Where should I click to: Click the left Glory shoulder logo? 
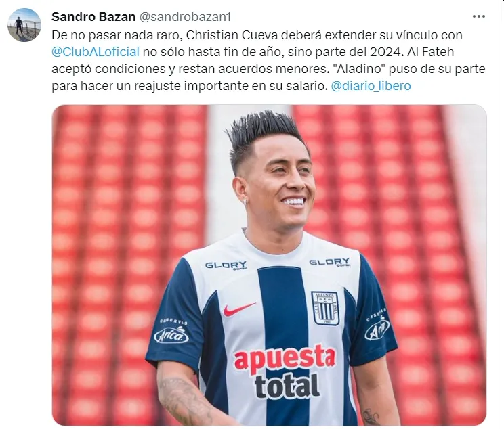(226, 265)
